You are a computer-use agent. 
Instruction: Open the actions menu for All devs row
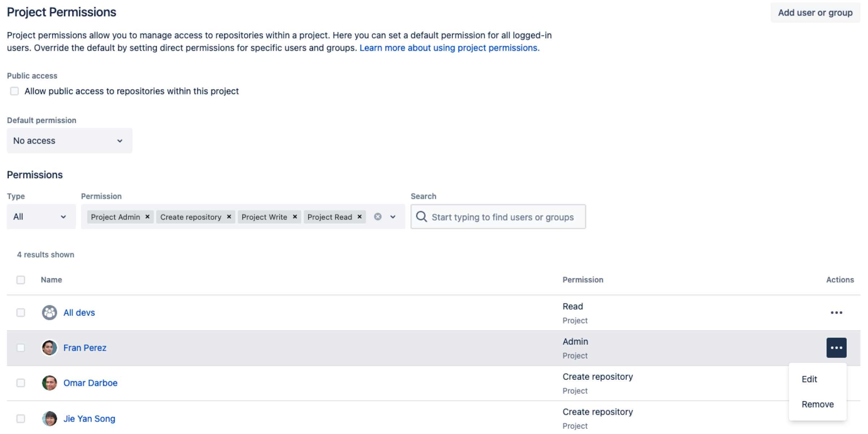pyautogui.click(x=837, y=312)
